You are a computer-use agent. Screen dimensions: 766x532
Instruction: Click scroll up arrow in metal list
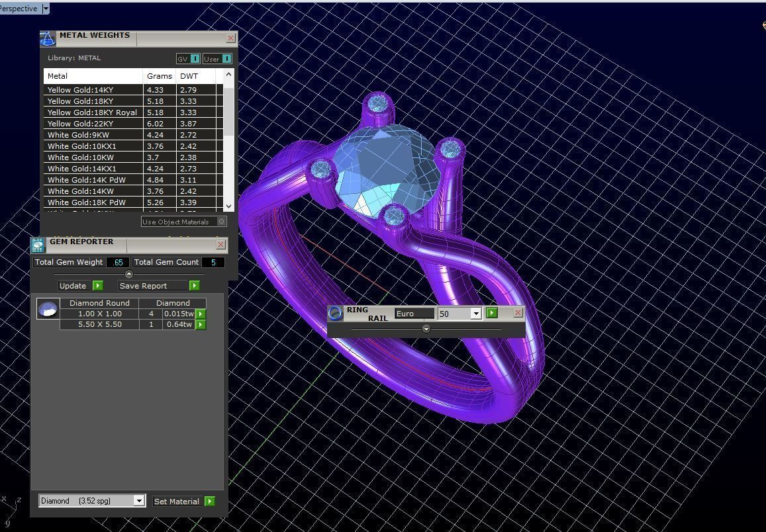coord(228,75)
